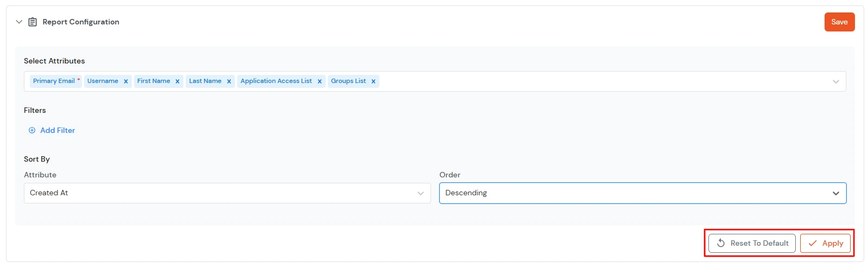Open the Sort By Attribute dropdown

coord(227,193)
